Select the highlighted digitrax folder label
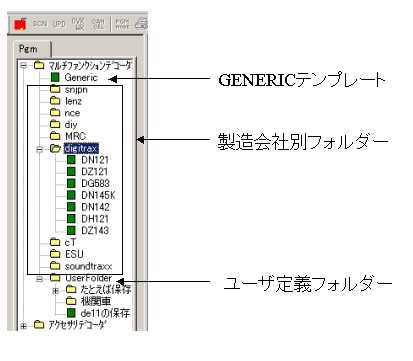413x361 pixels. coord(81,148)
